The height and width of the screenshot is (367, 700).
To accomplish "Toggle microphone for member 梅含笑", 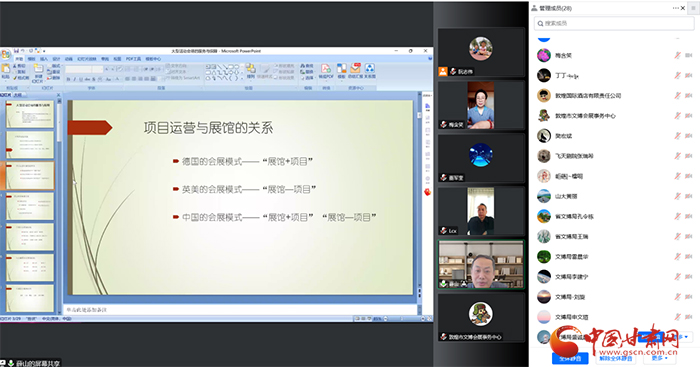I will pyautogui.click(x=677, y=55).
